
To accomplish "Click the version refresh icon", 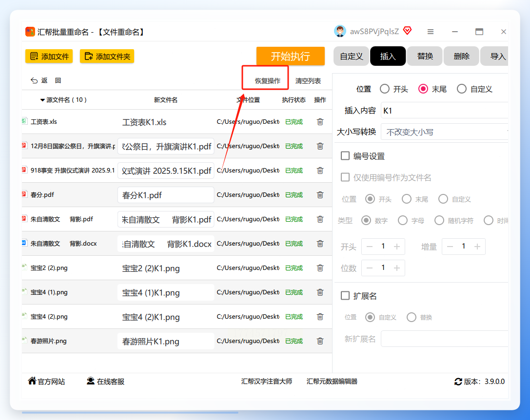I will click(x=458, y=382).
